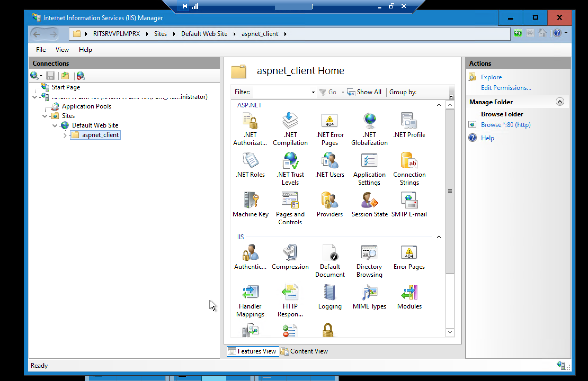Open the Session State feature
The image size is (588, 381).
pyautogui.click(x=369, y=205)
